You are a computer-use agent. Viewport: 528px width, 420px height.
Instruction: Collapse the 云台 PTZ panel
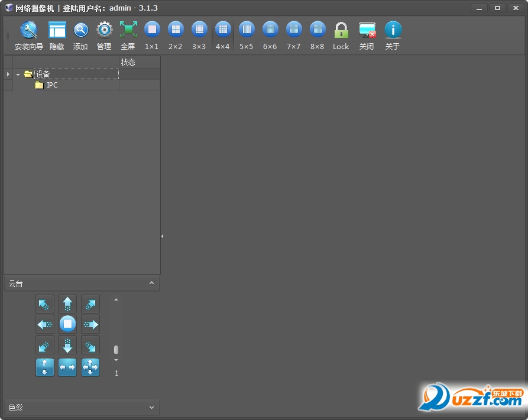click(x=151, y=283)
